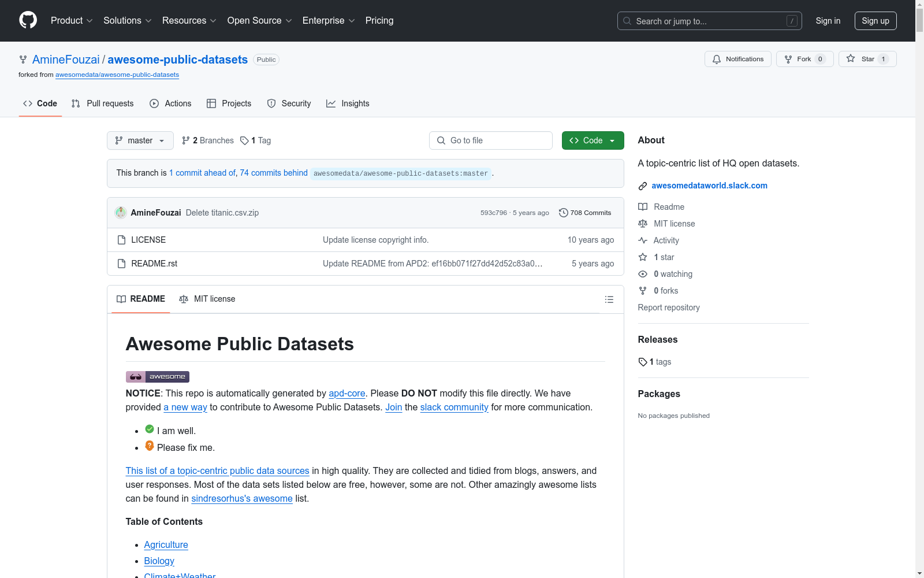Screen dimensions: 924x578
Task: Click the GitHub logo icon
Action: [28, 20]
